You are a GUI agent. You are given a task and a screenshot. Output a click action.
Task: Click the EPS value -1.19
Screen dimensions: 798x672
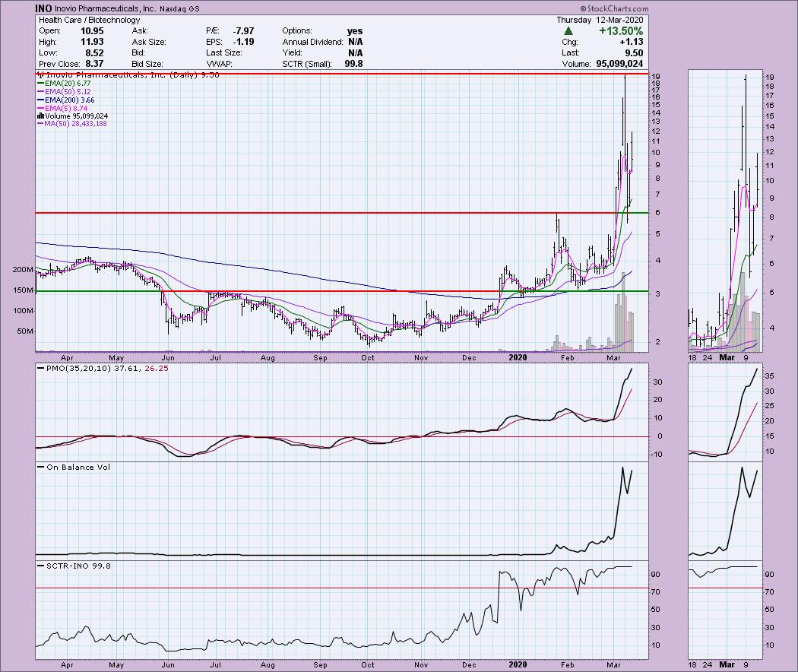coord(242,42)
